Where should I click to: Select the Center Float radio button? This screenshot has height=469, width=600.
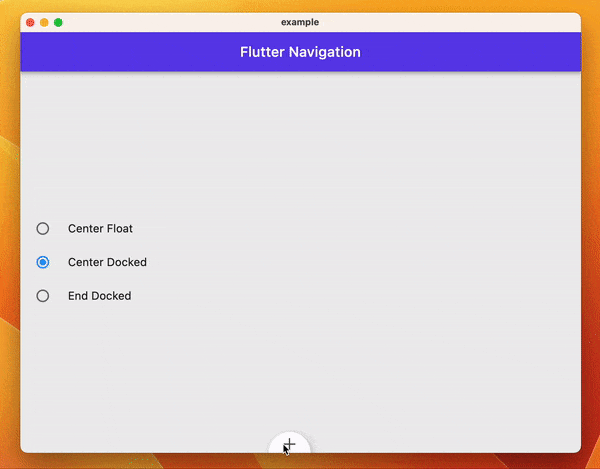pos(42,228)
